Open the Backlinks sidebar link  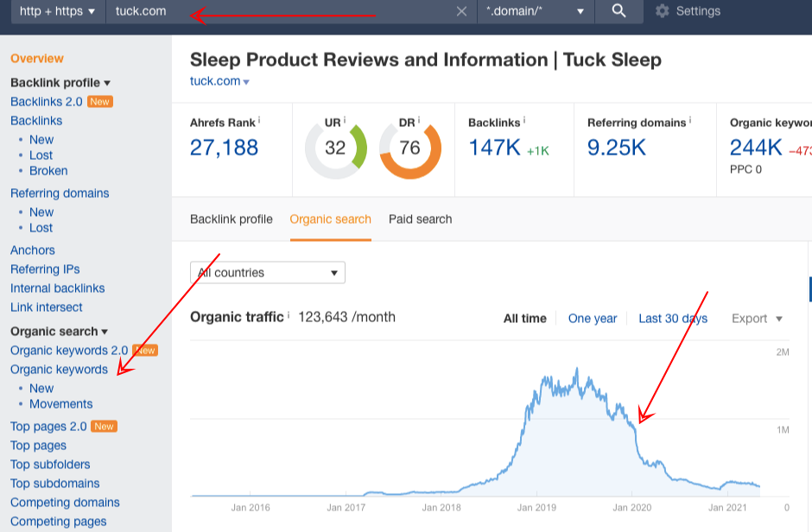point(36,121)
